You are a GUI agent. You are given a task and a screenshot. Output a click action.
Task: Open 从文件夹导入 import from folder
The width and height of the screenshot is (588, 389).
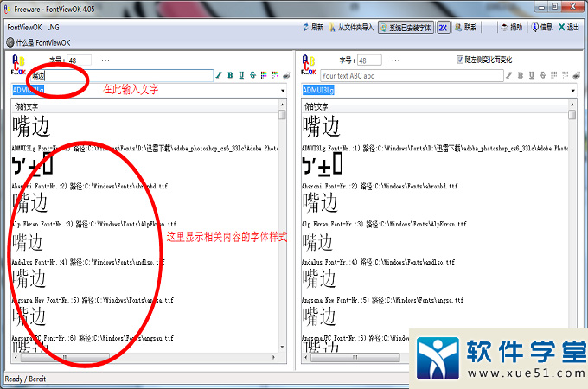[x=351, y=28]
